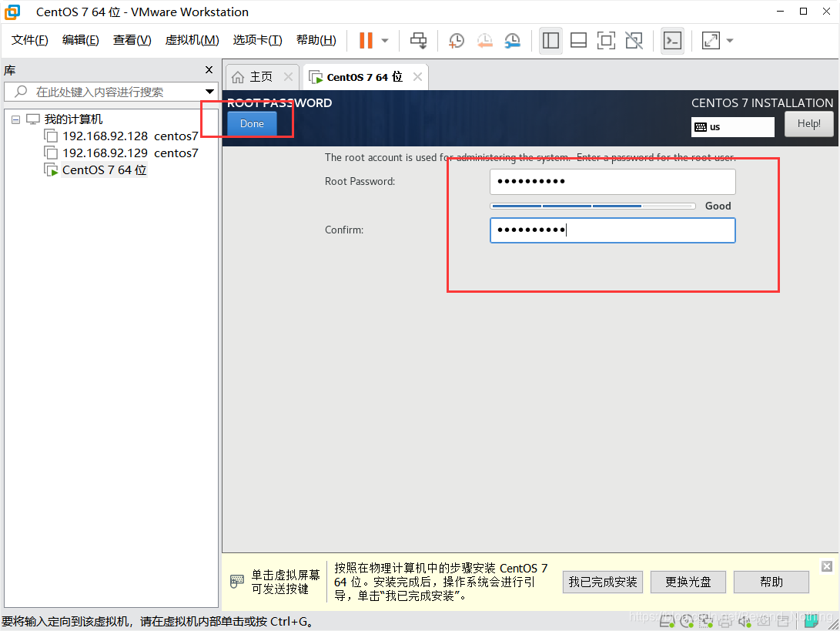This screenshot has height=631, width=840.
Task: Close the 主页 tab
Action: 288,77
